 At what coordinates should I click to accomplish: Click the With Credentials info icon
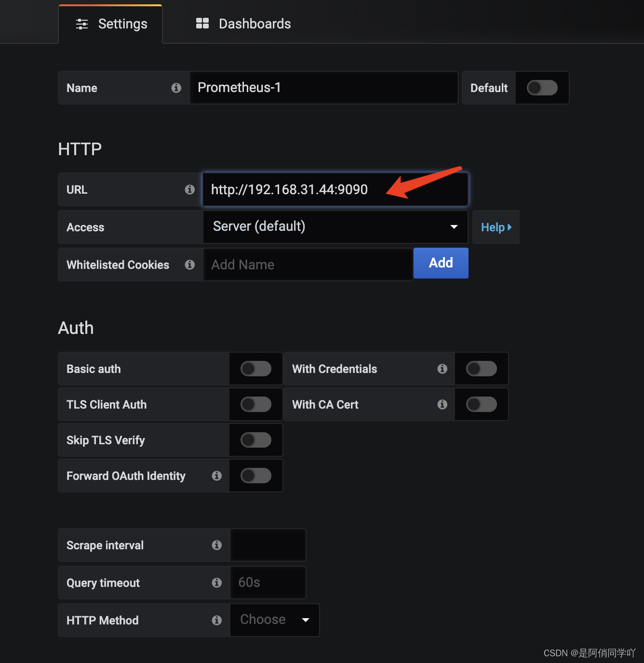(x=443, y=369)
